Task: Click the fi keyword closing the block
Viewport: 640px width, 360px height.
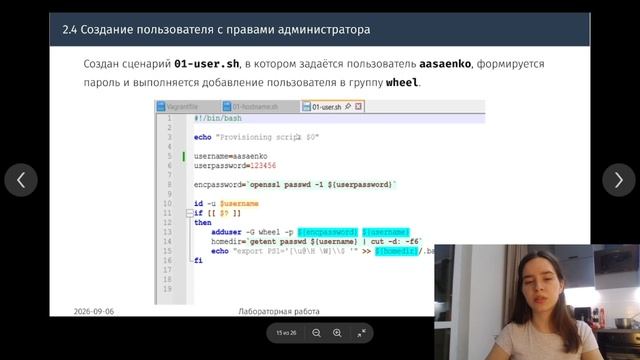Action: [x=198, y=260]
